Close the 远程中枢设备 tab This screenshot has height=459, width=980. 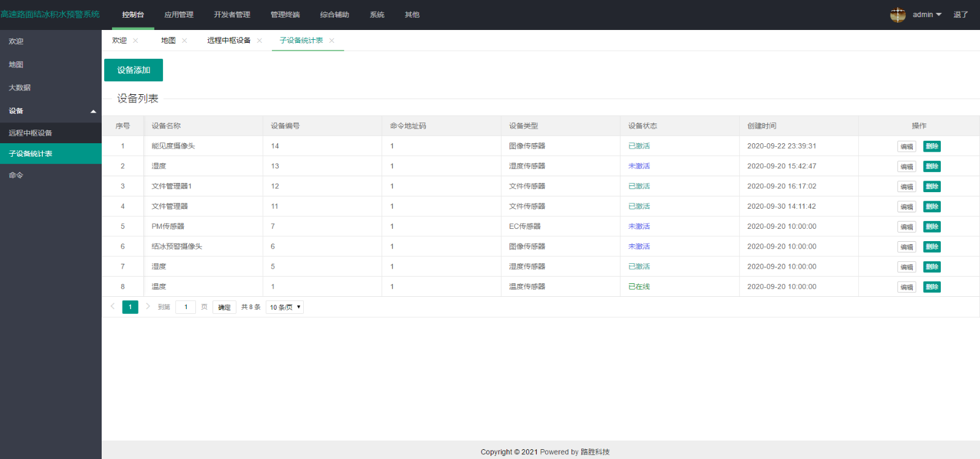(x=260, y=40)
